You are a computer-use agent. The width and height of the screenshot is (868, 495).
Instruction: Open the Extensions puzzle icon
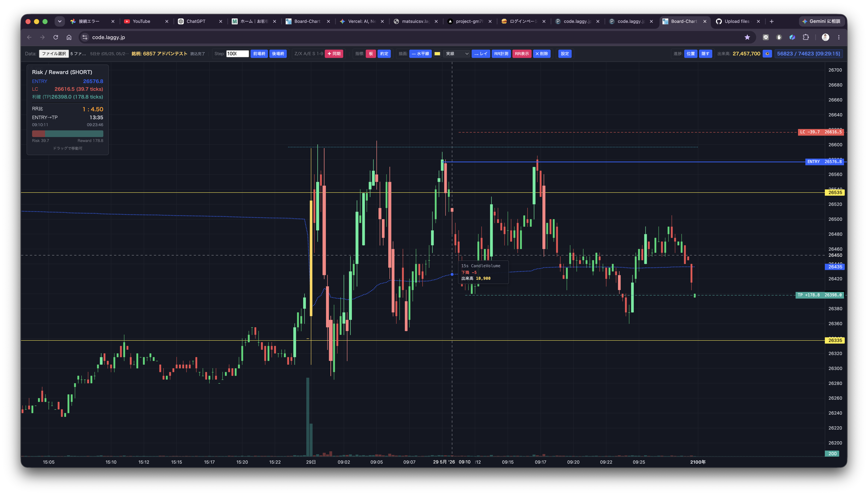[805, 37]
